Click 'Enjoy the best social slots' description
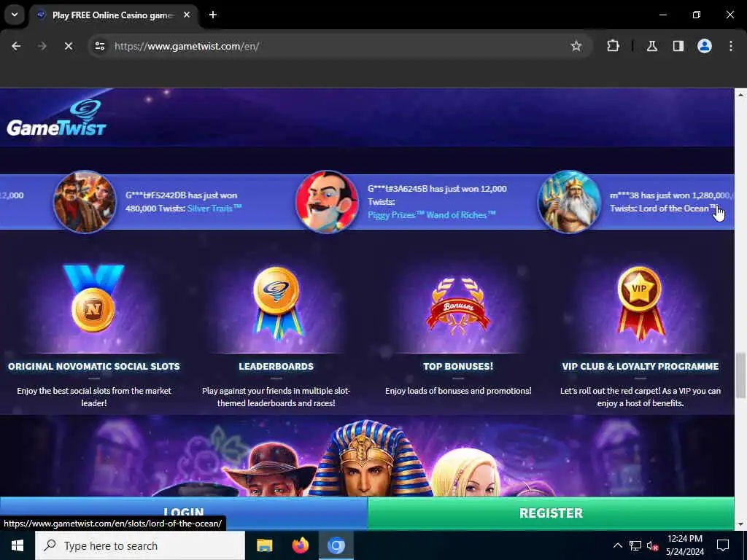Screen dimensions: 747x560 tap(94, 397)
